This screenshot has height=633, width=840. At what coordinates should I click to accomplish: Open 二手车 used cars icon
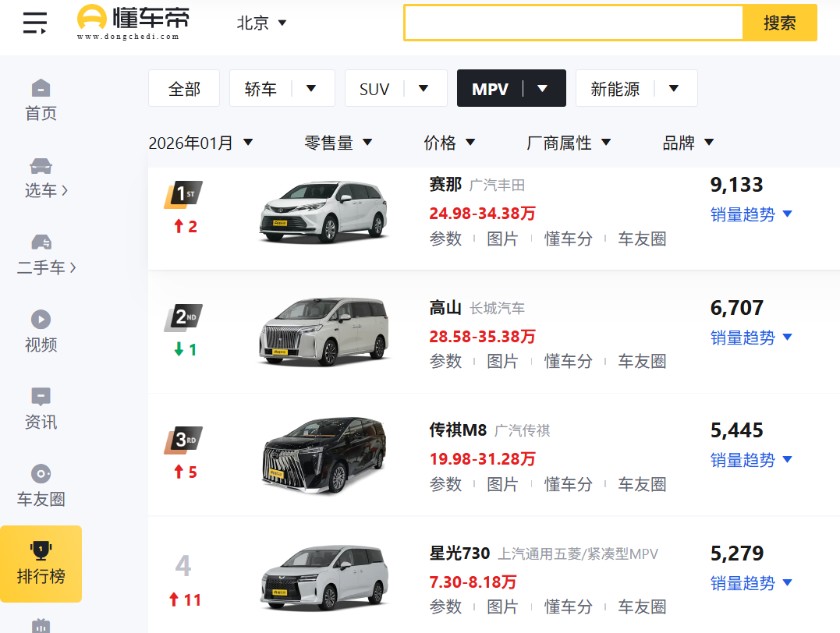[x=41, y=242]
